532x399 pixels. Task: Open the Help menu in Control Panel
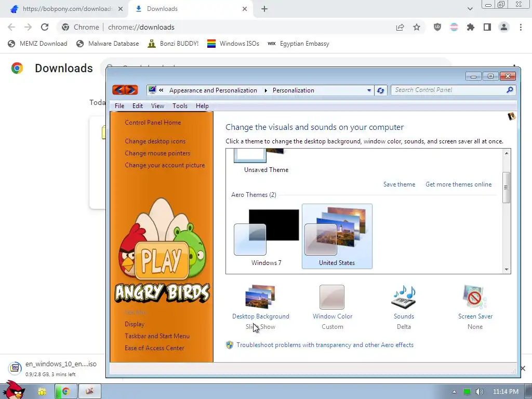click(x=202, y=106)
